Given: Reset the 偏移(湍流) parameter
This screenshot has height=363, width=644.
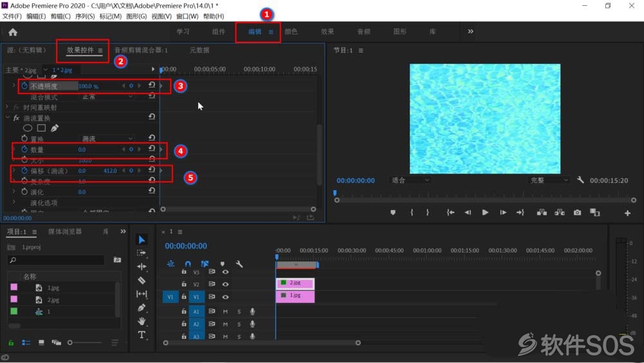Looking at the screenshot, I should pos(151,170).
